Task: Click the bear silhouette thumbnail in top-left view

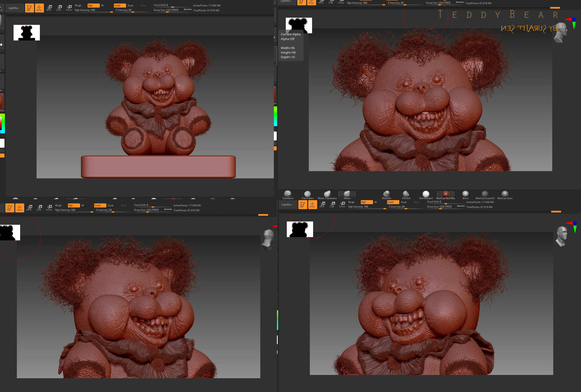Action: click(x=27, y=32)
